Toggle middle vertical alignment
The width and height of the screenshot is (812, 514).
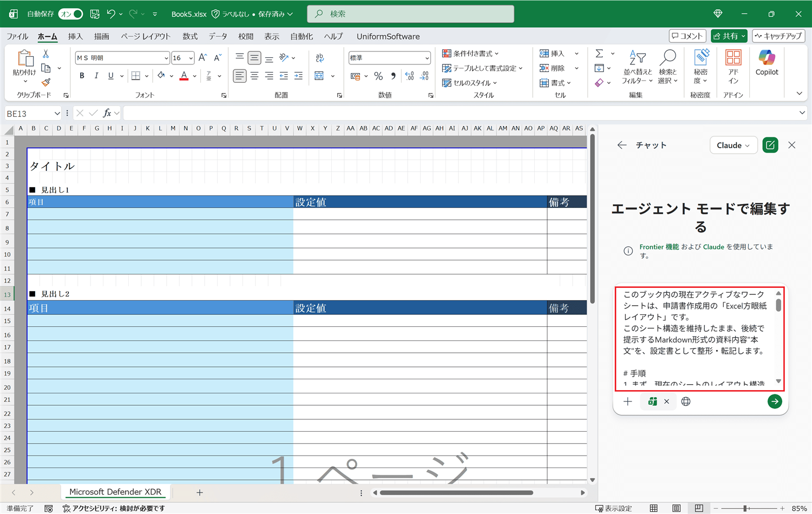pyautogui.click(x=254, y=58)
